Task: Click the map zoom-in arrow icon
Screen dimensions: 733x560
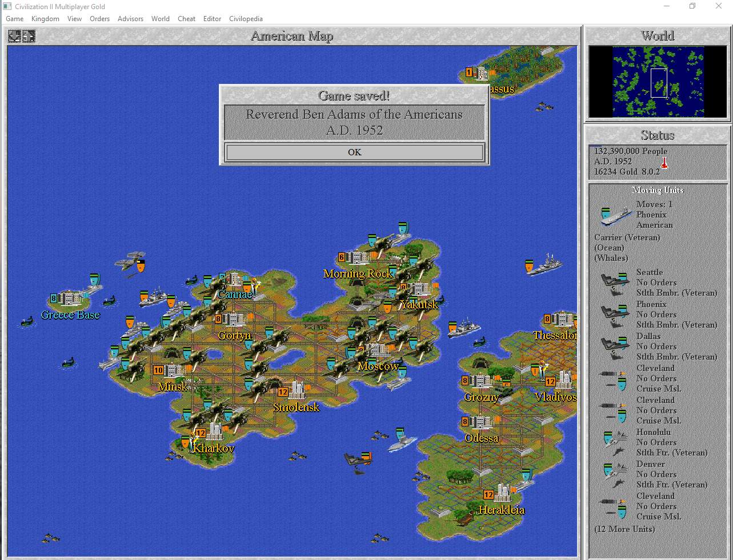Action: tap(29, 37)
